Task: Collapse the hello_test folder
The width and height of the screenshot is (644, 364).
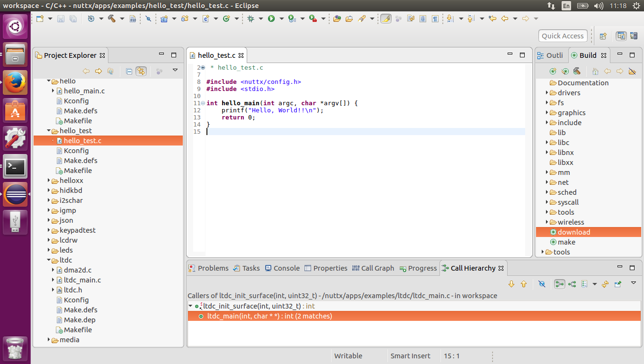Action: 49,131
